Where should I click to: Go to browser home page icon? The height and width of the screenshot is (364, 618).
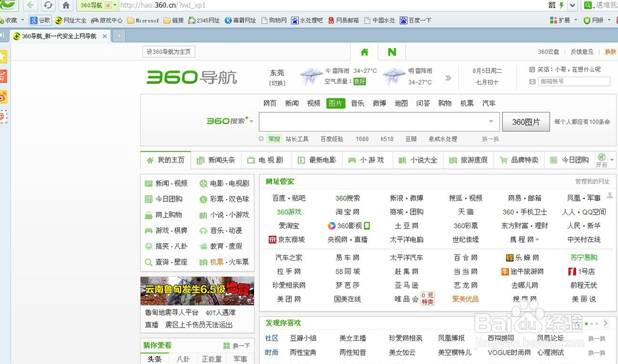coord(66,5)
